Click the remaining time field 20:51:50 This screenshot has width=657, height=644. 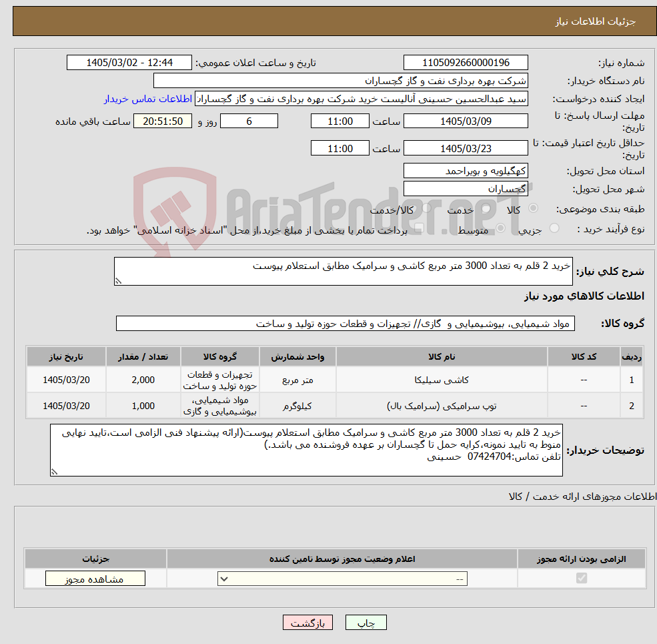point(163,121)
